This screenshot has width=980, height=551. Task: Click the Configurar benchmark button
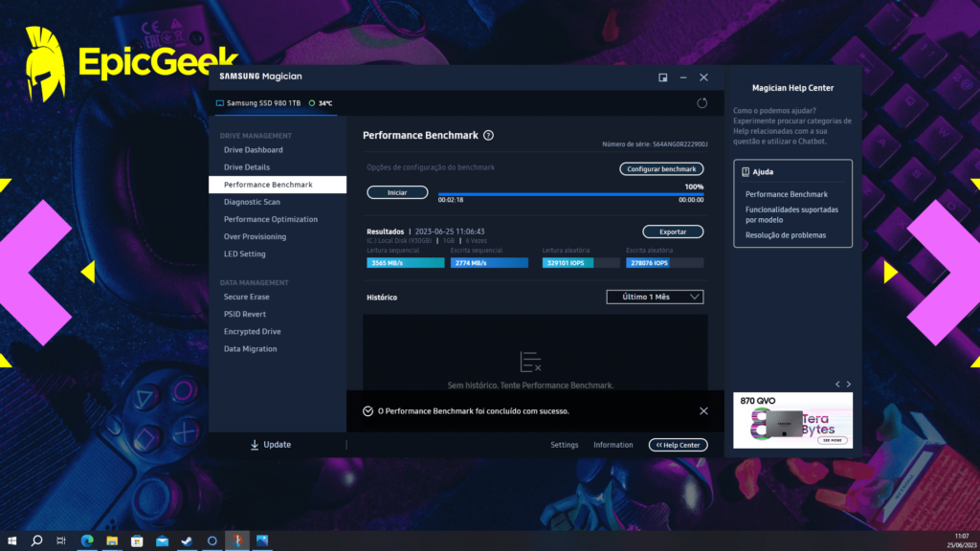(660, 168)
